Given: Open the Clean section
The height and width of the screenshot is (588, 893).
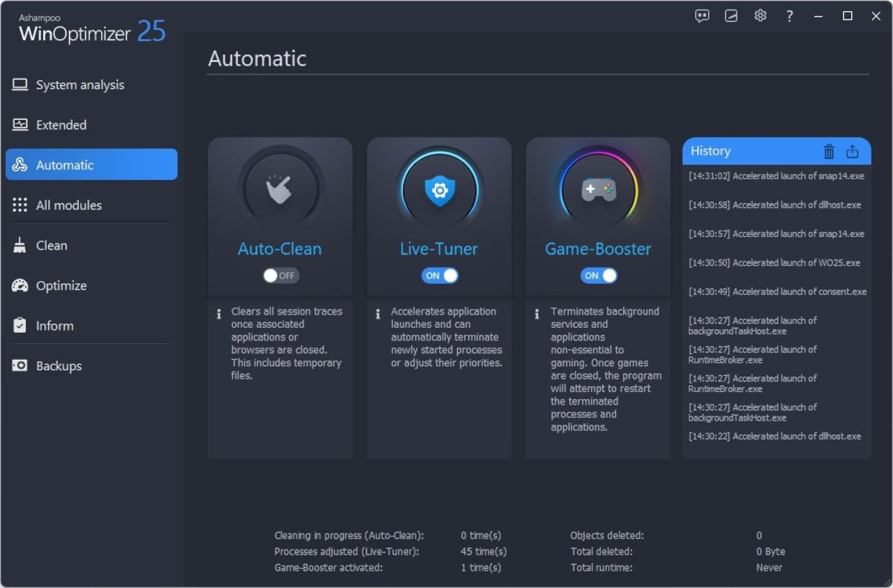Looking at the screenshot, I should click(x=91, y=246).
